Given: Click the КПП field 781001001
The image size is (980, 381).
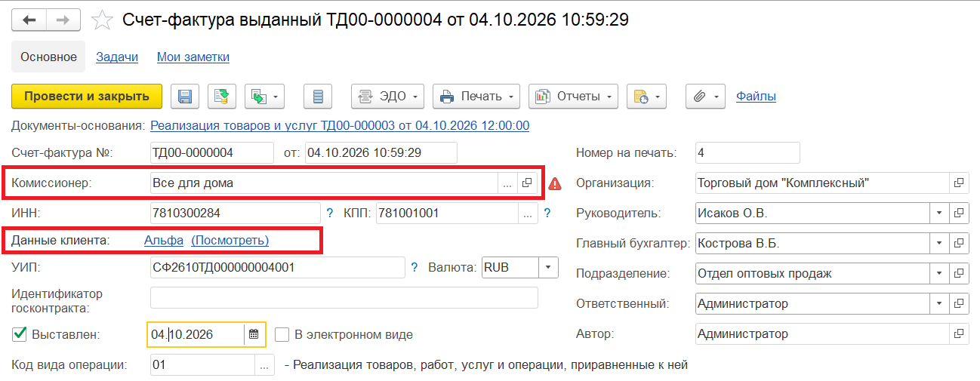Looking at the screenshot, I should pos(447,213).
